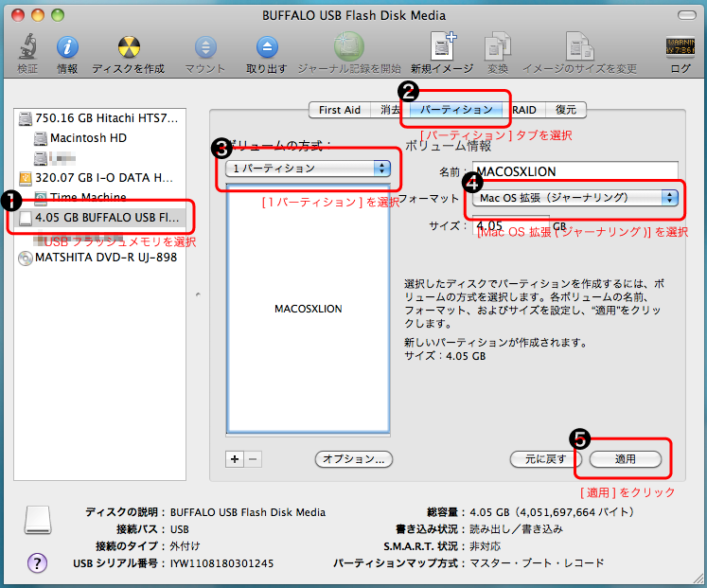Click the BUFFALO USB disk icon in sidebar

26,218
